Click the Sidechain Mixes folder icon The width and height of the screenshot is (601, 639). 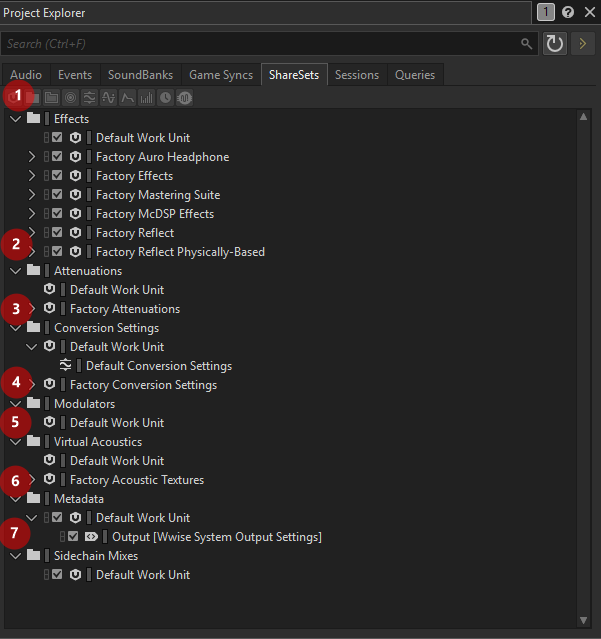[33, 555]
